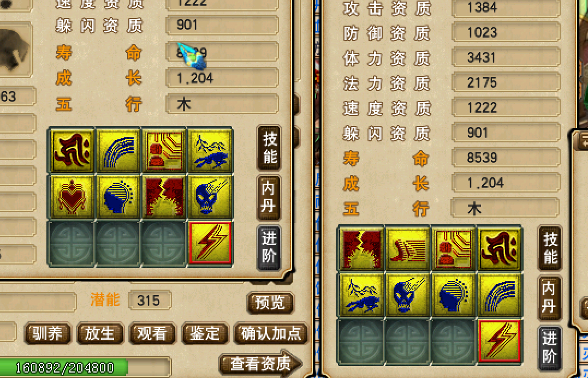588x378 pixels.
Task: Click the red heart skill icon
Action: 72,196
